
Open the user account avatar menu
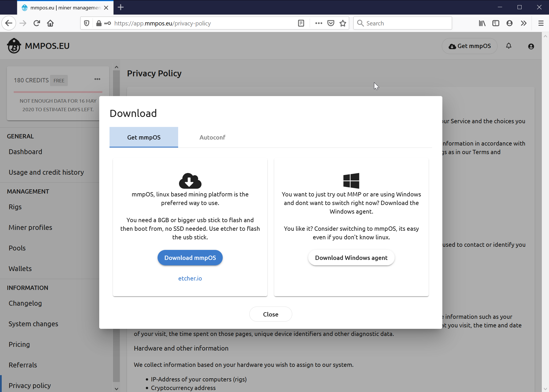click(531, 46)
